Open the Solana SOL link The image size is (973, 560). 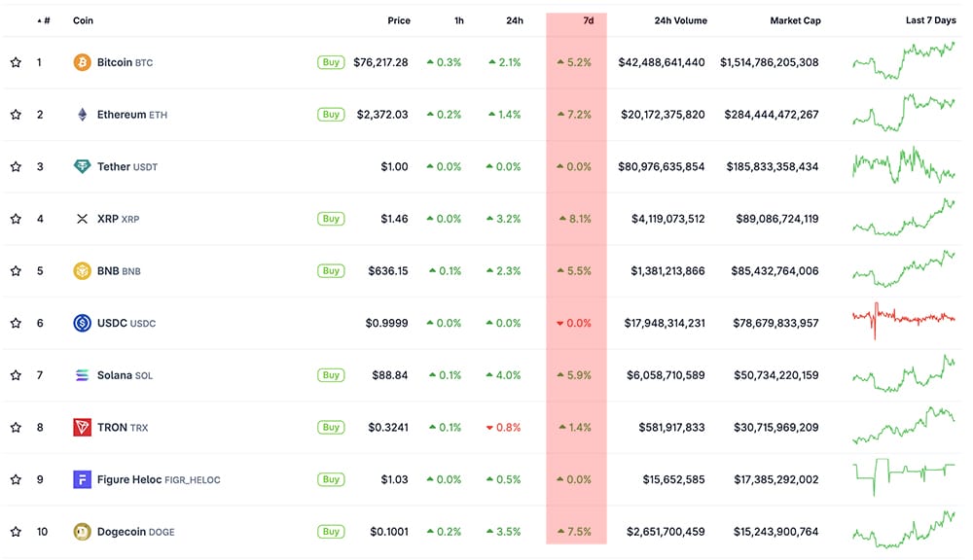[x=125, y=374]
